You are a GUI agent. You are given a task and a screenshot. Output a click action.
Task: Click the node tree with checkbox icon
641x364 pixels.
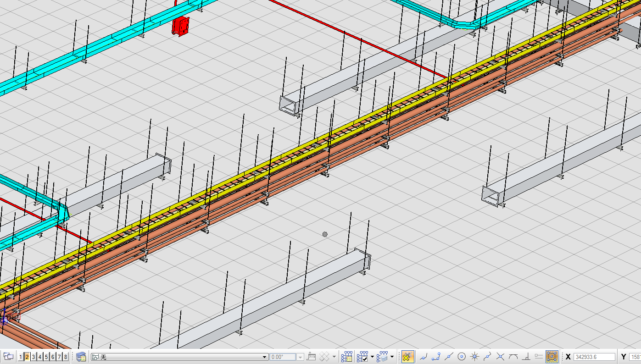[x=362, y=357]
